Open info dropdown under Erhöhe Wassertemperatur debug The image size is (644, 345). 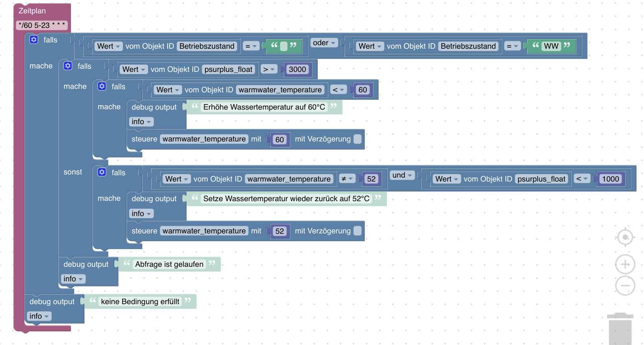pyautogui.click(x=141, y=122)
